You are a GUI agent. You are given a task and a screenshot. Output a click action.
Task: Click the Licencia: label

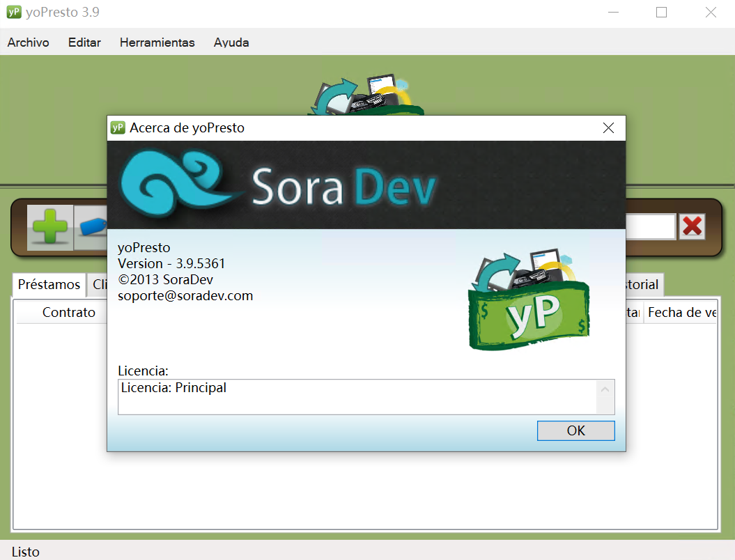pyautogui.click(x=143, y=371)
